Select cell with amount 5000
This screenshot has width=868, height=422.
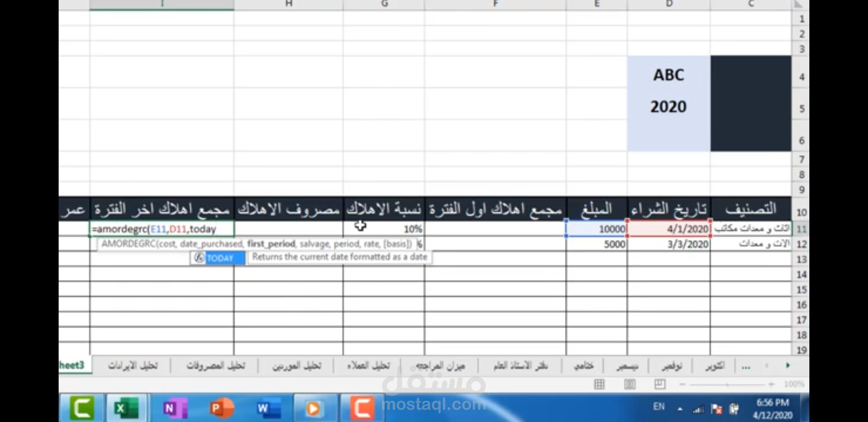(596, 244)
